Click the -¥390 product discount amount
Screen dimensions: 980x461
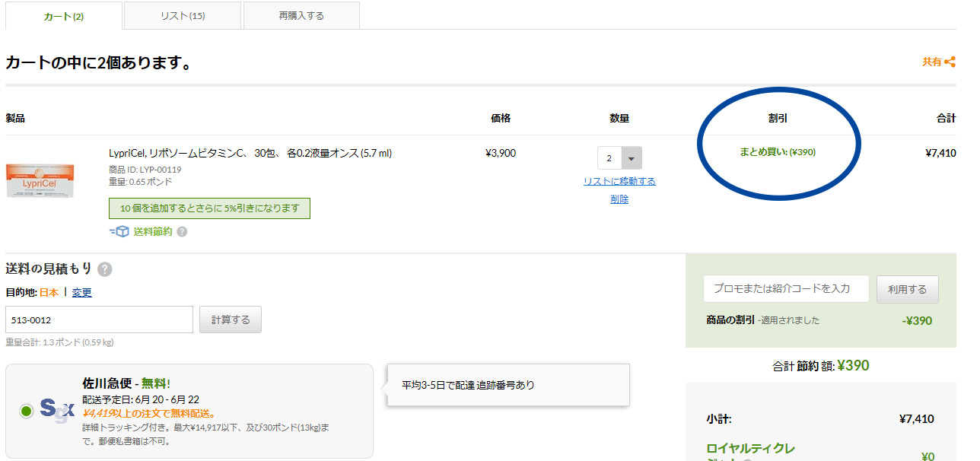917,321
